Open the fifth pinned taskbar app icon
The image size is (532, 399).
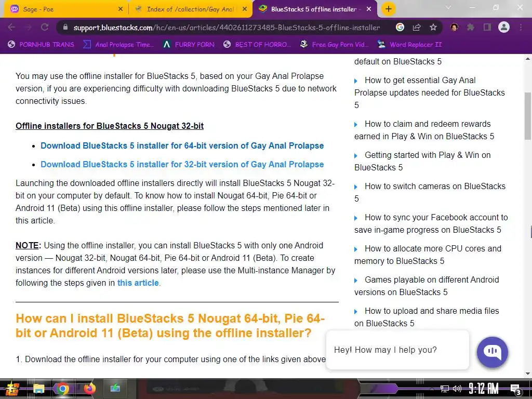point(115,389)
